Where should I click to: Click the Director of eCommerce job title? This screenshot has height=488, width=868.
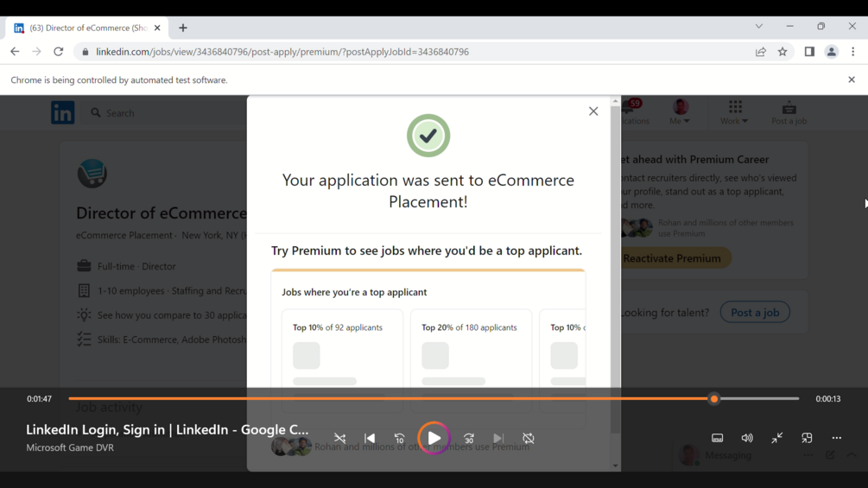162,213
